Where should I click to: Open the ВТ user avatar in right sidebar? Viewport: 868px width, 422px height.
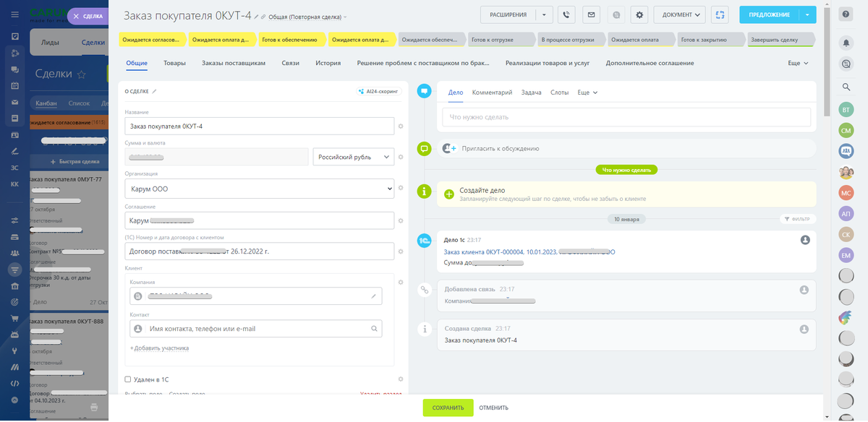point(846,109)
